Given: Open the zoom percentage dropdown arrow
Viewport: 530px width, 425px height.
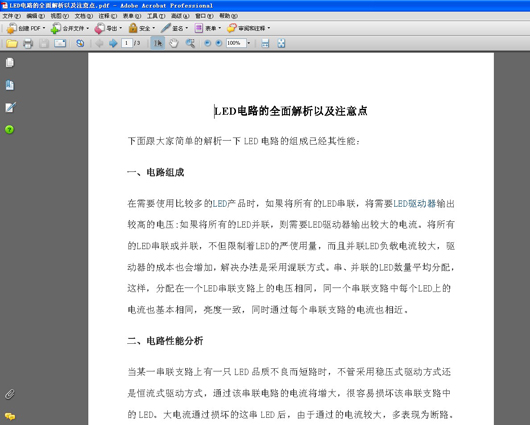Looking at the screenshot, I should tap(249, 43).
